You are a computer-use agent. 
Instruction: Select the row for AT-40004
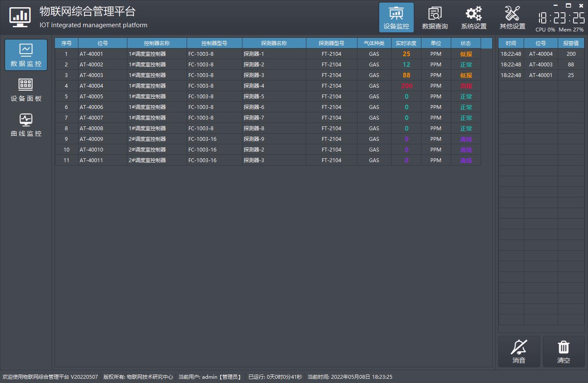point(91,86)
